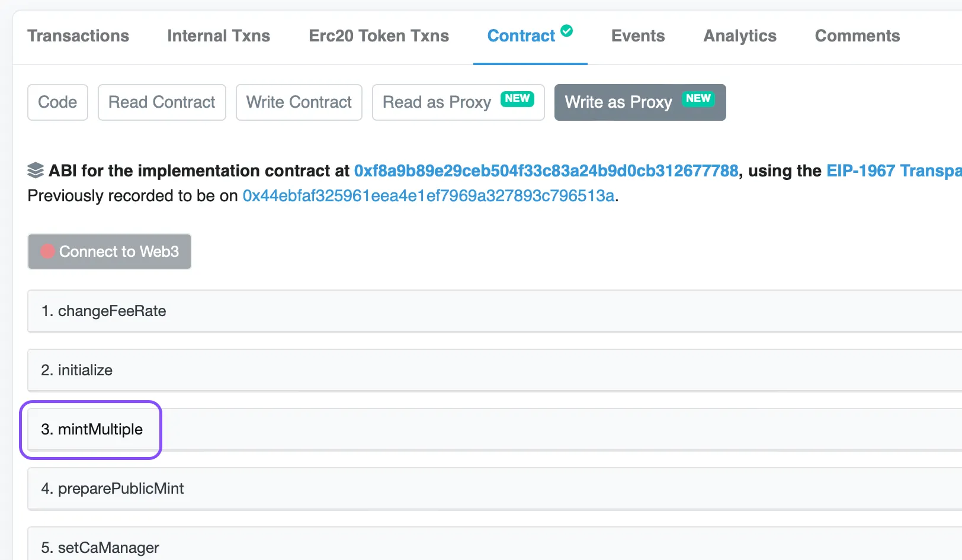Open implementation contract address 0xf8a9b89e... link
962x560 pixels.
coord(546,170)
